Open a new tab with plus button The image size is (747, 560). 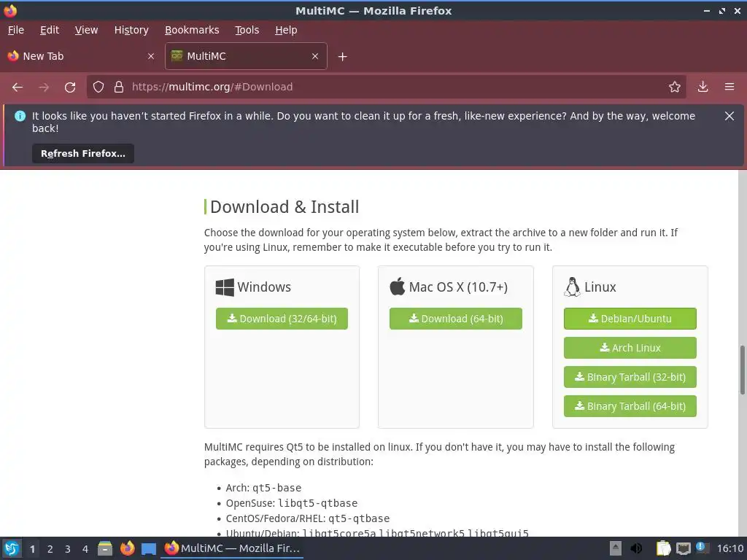343,57
